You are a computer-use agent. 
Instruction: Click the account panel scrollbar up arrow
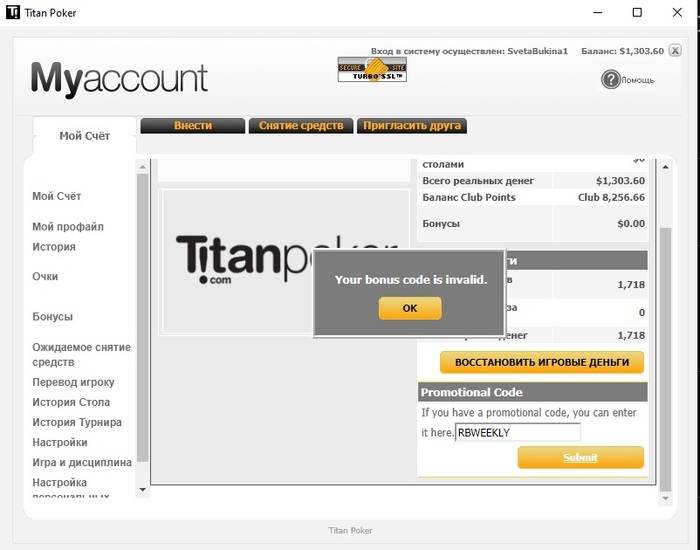pos(665,167)
